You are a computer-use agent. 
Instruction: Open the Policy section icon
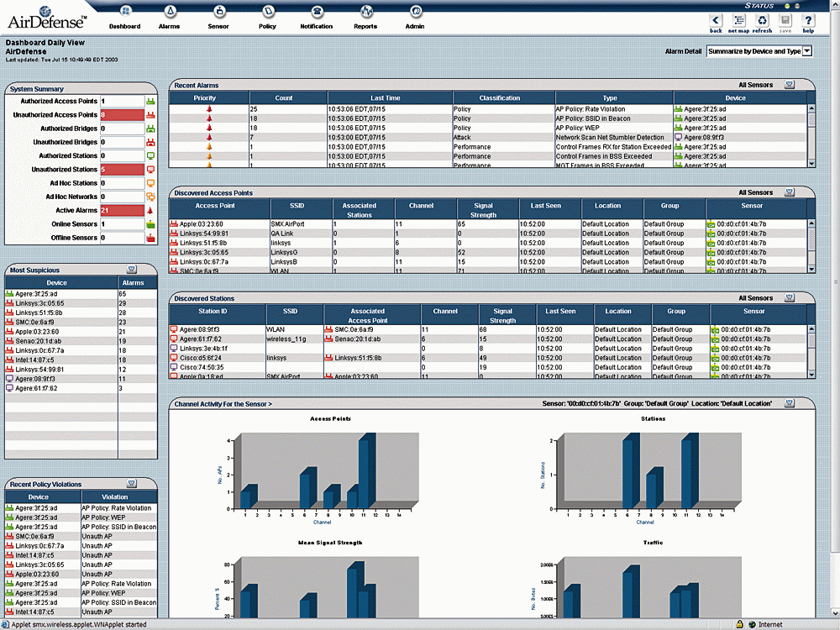click(x=267, y=12)
